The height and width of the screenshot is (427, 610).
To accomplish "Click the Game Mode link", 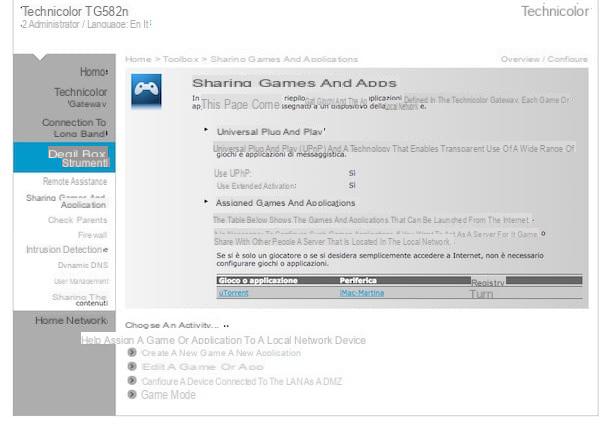I will (168, 395).
